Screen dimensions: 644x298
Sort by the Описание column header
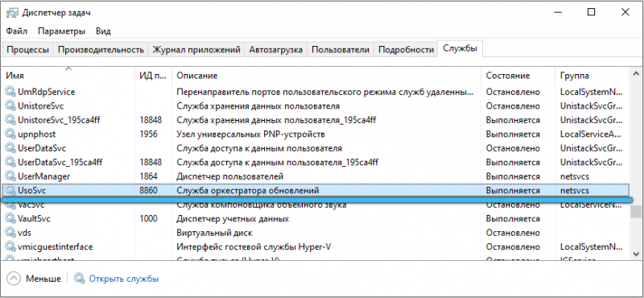click(x=326, y=76)
